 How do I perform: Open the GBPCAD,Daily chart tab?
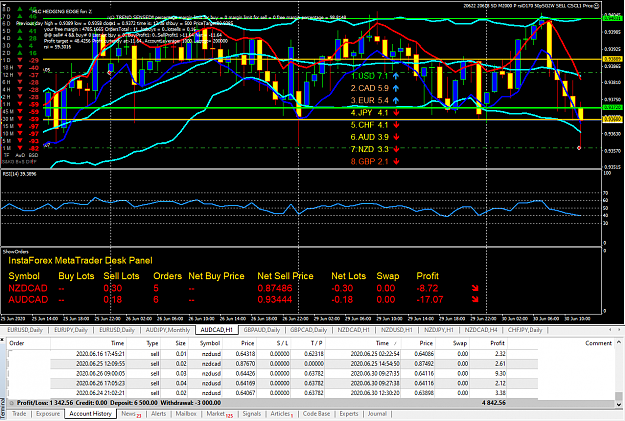pos(308,330)
